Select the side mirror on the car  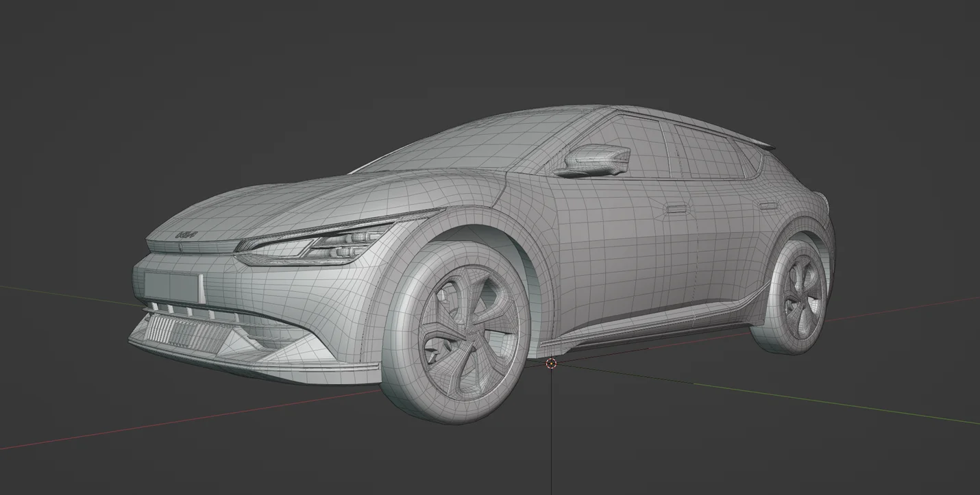[x=593, y=162]
